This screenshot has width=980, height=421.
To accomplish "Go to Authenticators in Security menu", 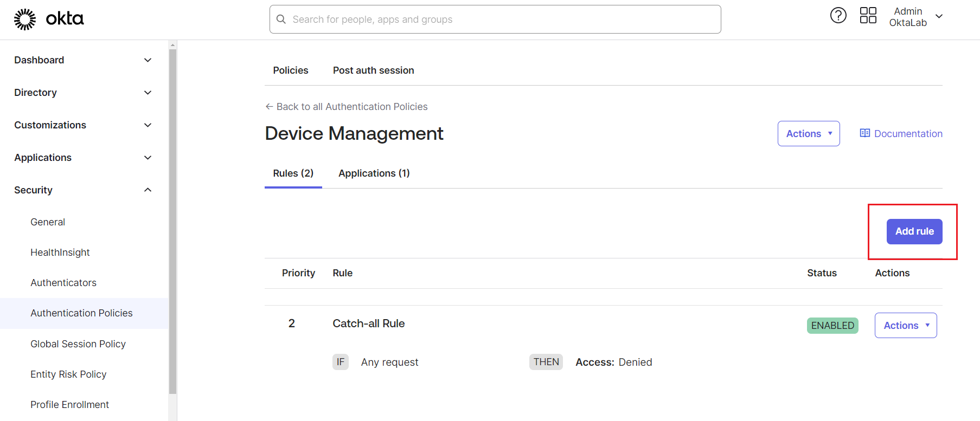I will (x=63, y=283).
